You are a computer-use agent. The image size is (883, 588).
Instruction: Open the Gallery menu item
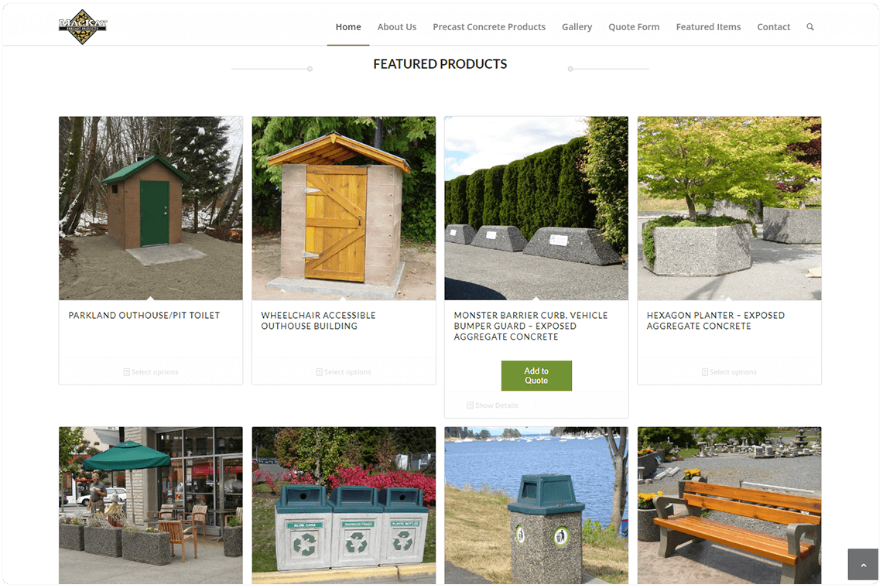tap(577, 26)
